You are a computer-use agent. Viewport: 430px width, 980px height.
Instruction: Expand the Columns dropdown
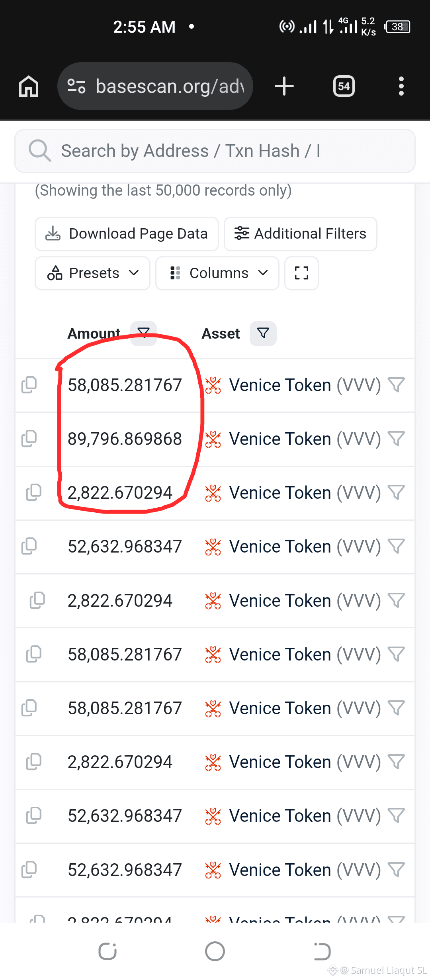(217, 273)
